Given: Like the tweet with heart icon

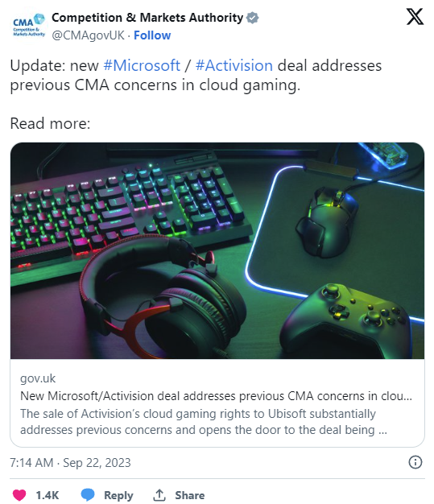Looking at the screenshot, I should coord(19,494).
